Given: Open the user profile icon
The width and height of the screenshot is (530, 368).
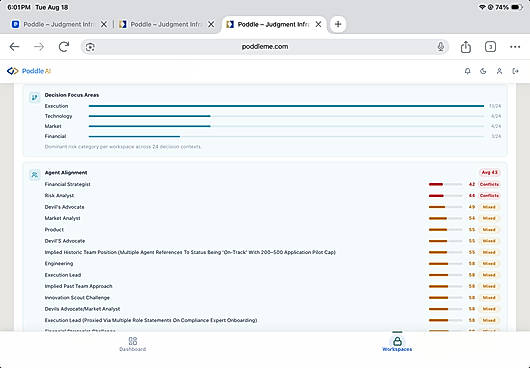Looking at the screenshot, I should 499,71.
